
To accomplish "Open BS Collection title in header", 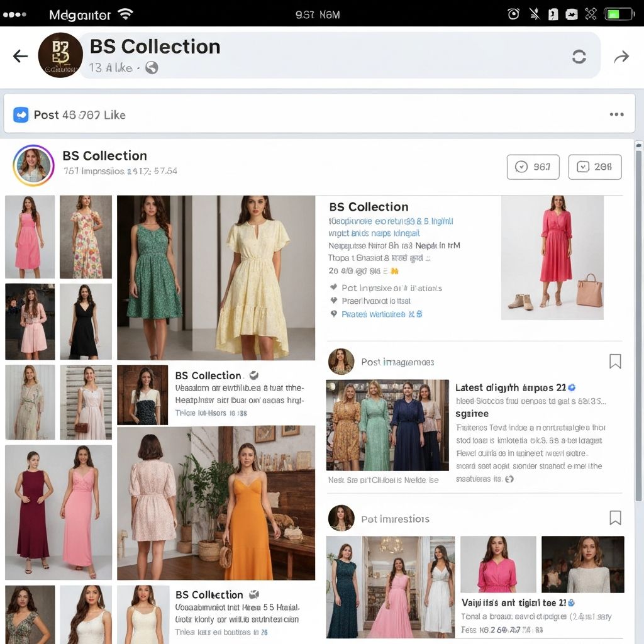I will 155,47.
